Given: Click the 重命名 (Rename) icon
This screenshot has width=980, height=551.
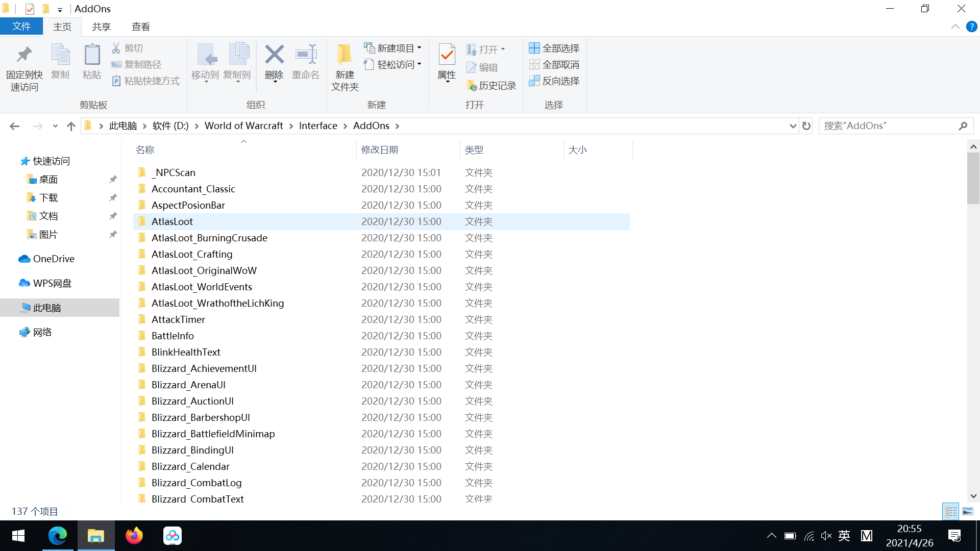Looking at the screenshot, I should (x=305, y=63).
